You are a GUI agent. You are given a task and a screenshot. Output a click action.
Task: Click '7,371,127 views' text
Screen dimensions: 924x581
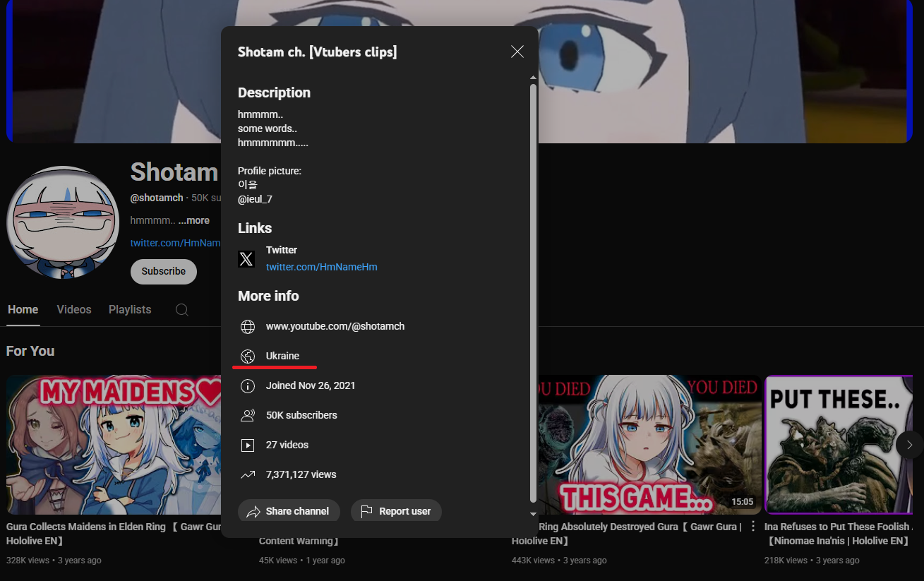[x=301, y=474]
